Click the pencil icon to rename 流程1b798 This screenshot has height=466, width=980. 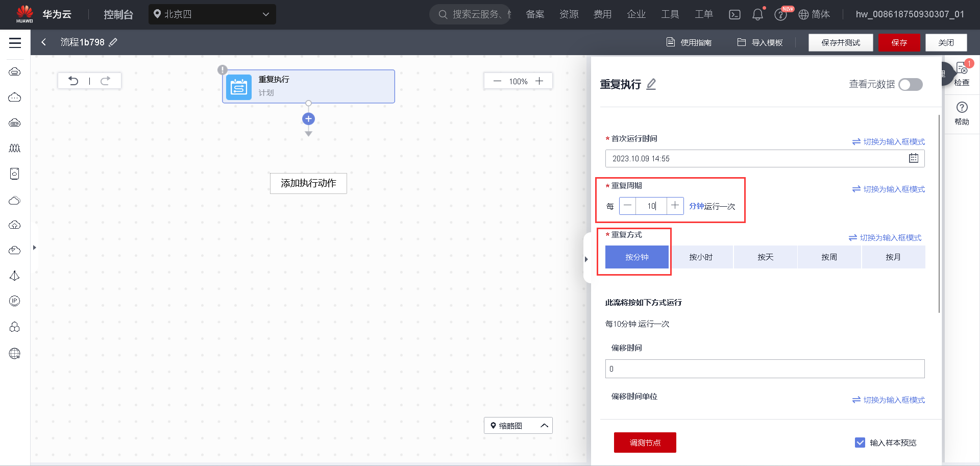113,42
